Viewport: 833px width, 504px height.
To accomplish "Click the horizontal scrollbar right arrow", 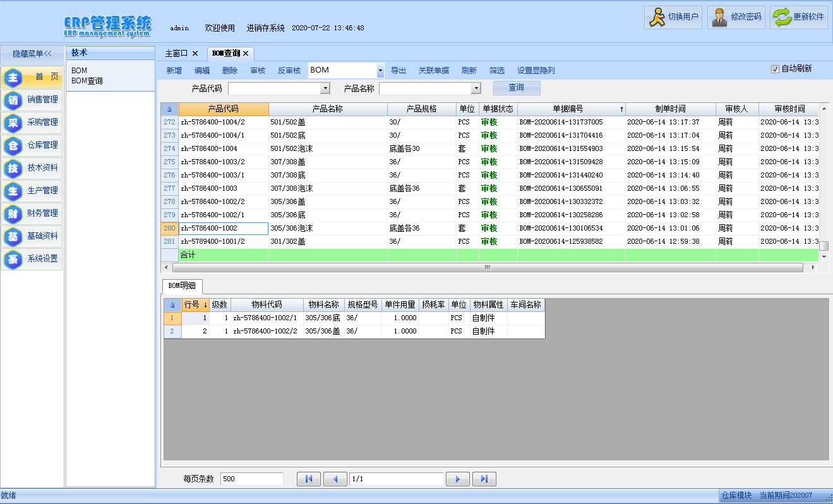I will point(813,268).
